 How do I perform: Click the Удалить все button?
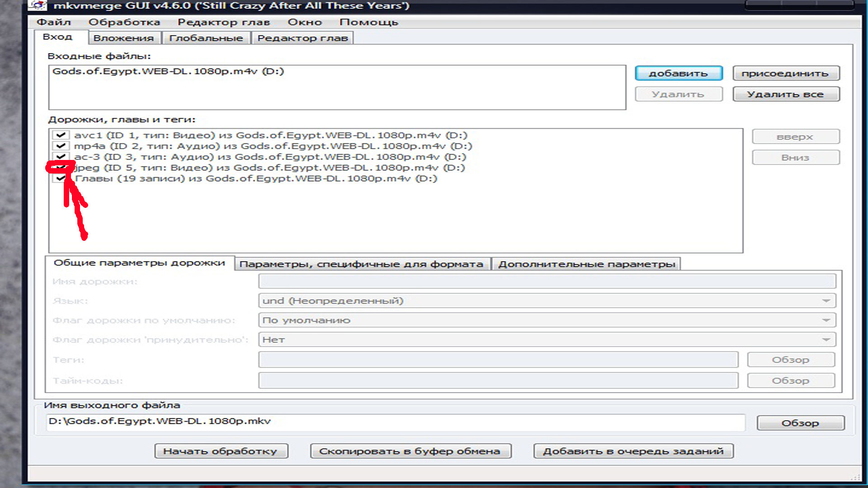785,94
